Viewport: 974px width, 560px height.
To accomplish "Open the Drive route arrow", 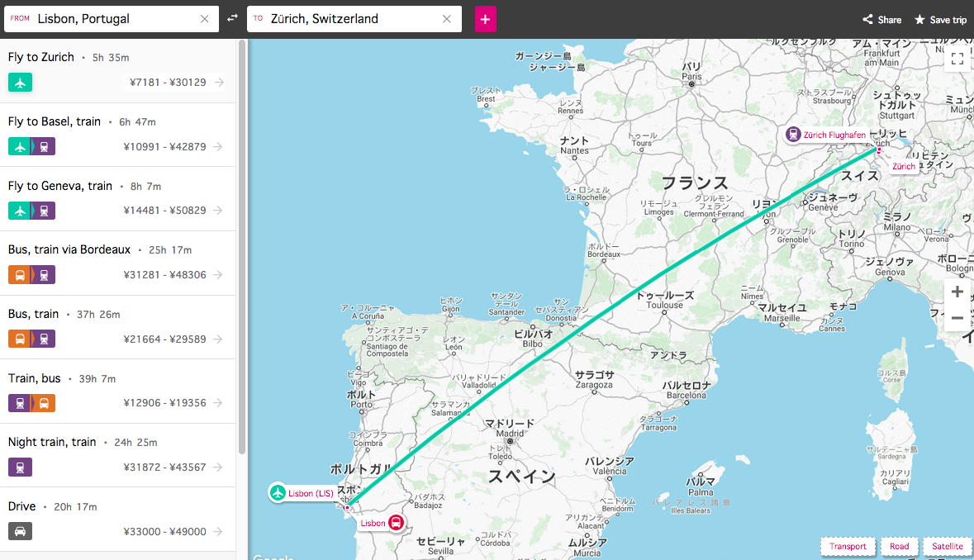I will pos(218,532).
